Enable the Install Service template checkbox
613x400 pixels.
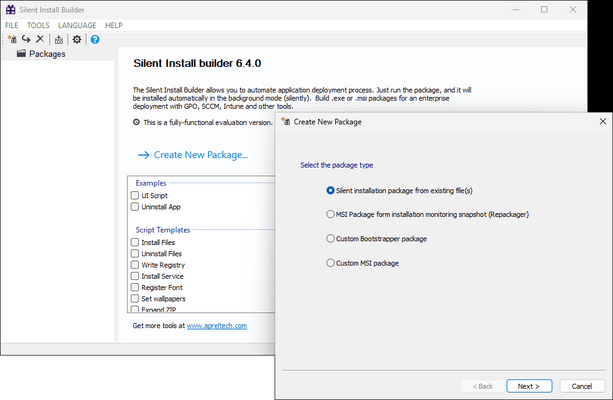135,276
